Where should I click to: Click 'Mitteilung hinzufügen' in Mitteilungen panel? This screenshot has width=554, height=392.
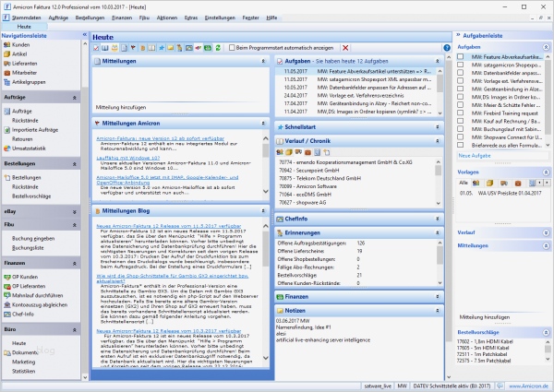click(122, 107)
